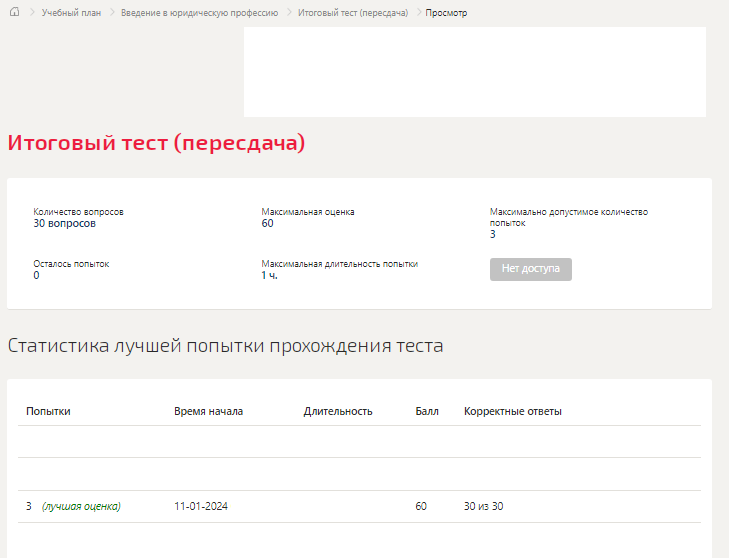729x558 pixels.
Task: Click the Длительность column header
Action: pos(338,411)
